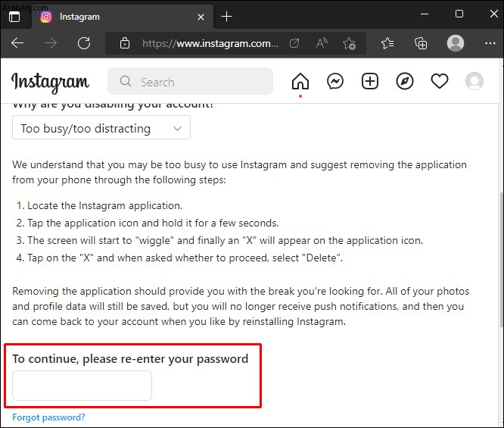504x428 pixels.
Task: Click the Forgot password? link
Action: click(x=48, y=417)
